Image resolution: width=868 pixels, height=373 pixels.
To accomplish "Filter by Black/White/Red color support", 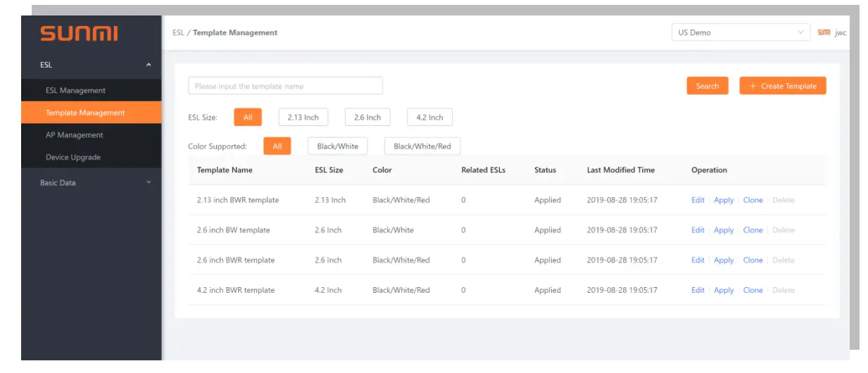I will click(422, 146).
